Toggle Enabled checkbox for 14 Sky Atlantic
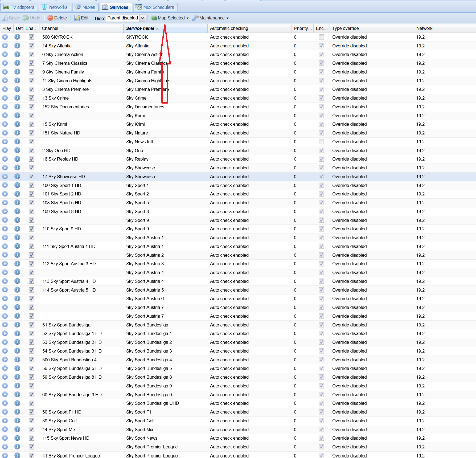 31,46
